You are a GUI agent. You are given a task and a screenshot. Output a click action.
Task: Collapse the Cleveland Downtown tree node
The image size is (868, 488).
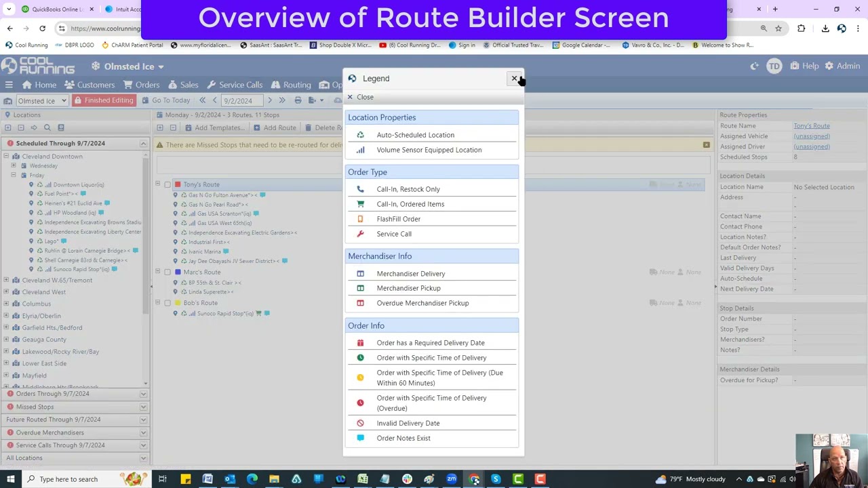(x=6, y=157)
